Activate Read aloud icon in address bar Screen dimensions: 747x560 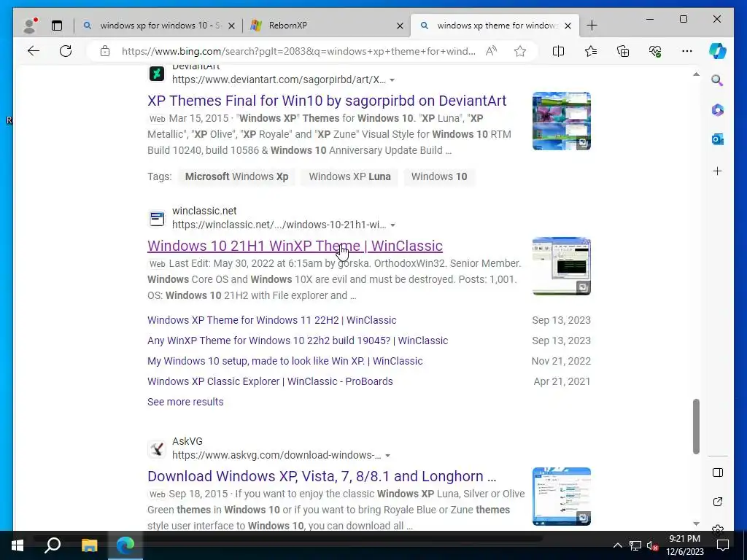(491, 51)
